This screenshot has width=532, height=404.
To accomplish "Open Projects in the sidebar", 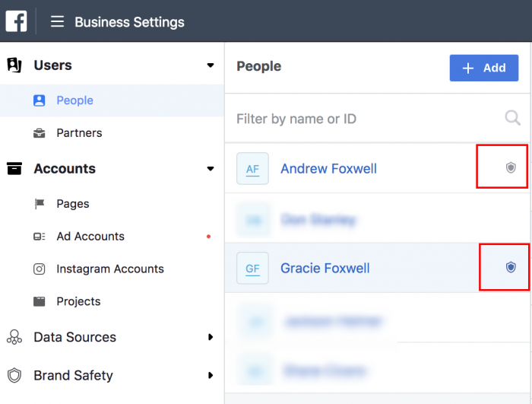I will tap(78, 301).
